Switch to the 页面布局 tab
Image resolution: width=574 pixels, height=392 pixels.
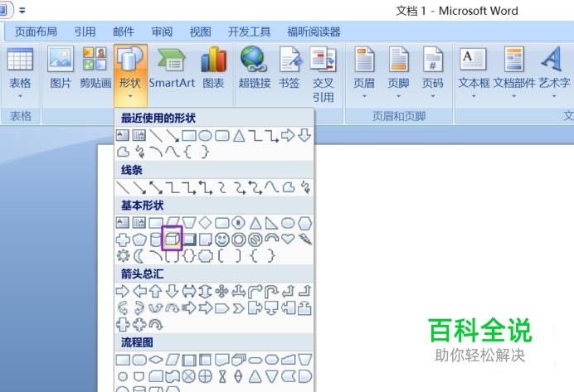pyautogui.click(x=36, y=32)
